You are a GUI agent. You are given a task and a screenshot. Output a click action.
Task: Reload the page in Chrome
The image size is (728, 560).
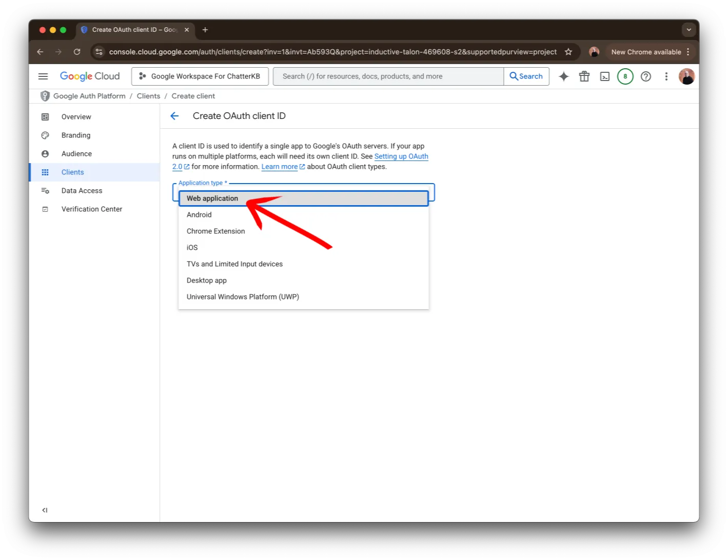77,52
